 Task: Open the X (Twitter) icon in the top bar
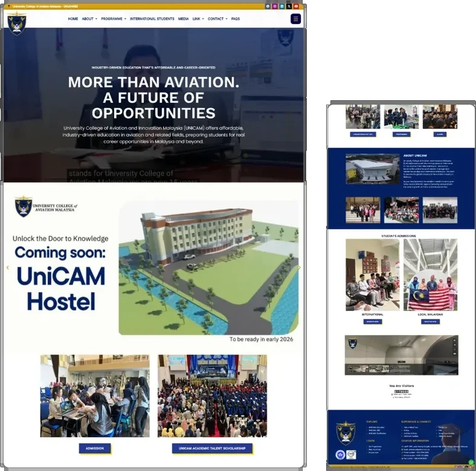click(x=289, y=6)
